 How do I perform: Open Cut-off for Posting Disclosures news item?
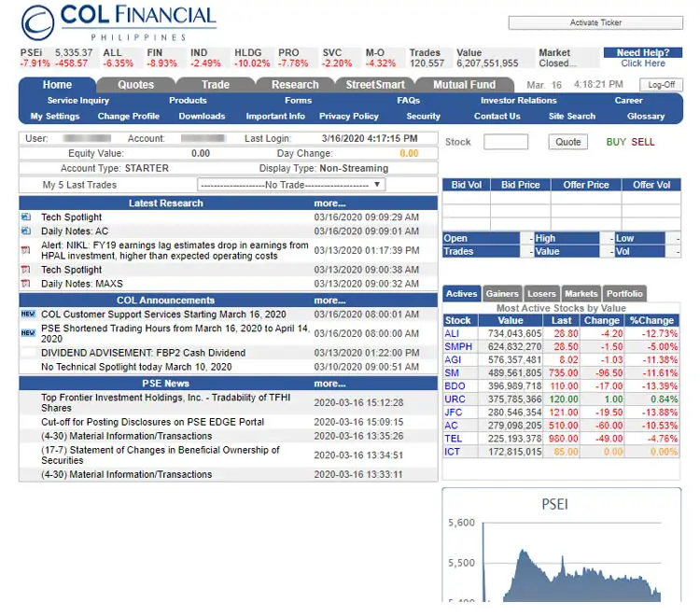pyautogui.click(x=153, y=422)
